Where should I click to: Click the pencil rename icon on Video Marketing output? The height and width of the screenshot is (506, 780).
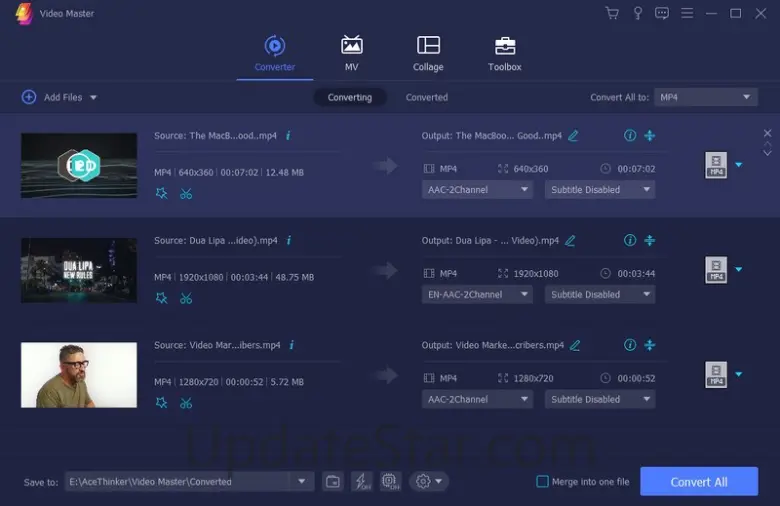[574, 346]
